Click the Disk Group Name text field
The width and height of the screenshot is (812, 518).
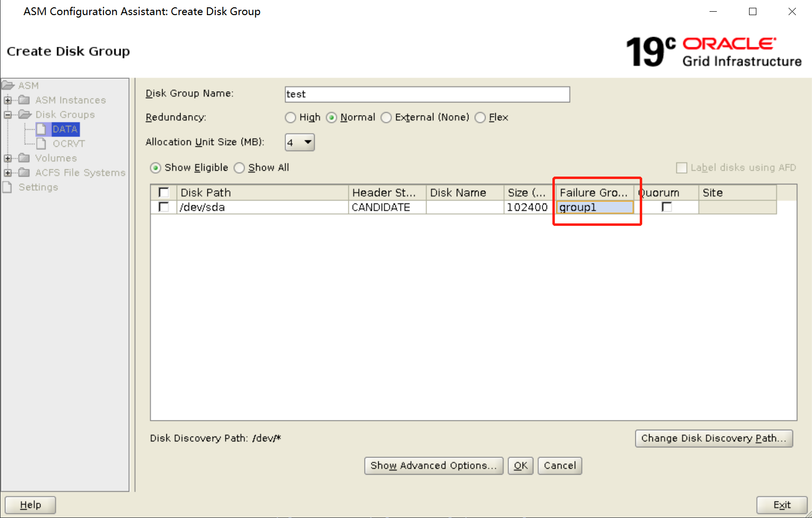pos(427,94)
